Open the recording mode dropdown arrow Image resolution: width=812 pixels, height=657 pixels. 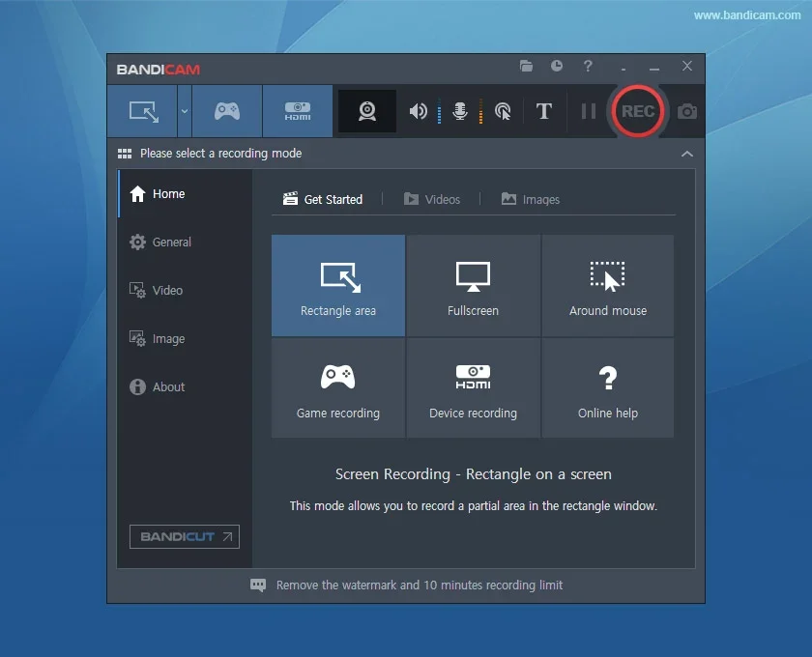coord(185,111)
